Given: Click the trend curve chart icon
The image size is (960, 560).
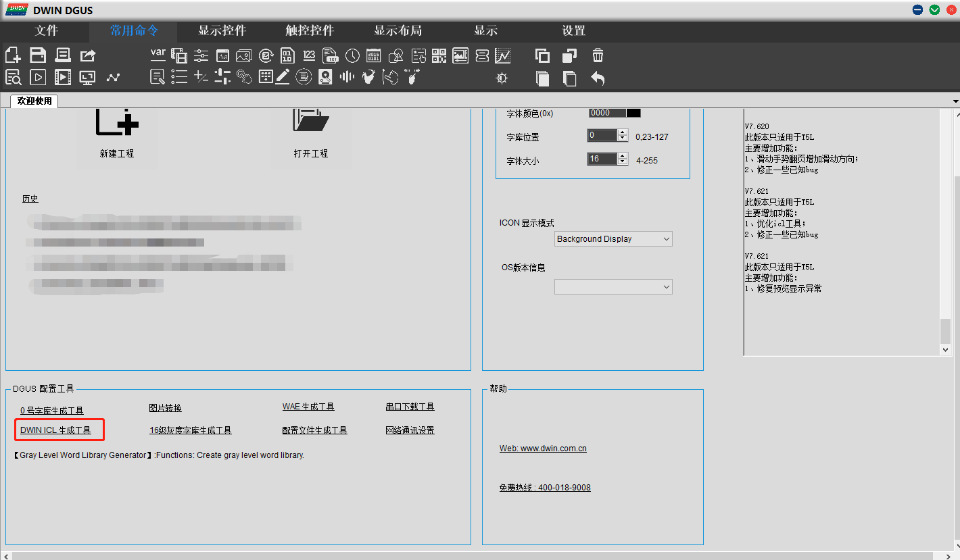Looking at the screenshot, I should click(x=503, y=55).
